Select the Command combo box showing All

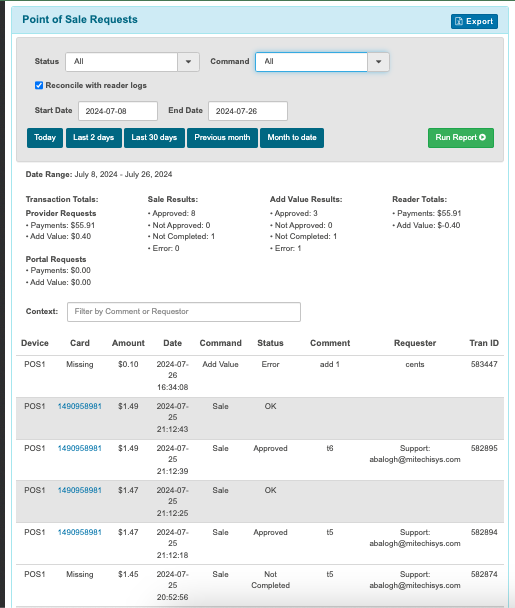tap(311, 62)
